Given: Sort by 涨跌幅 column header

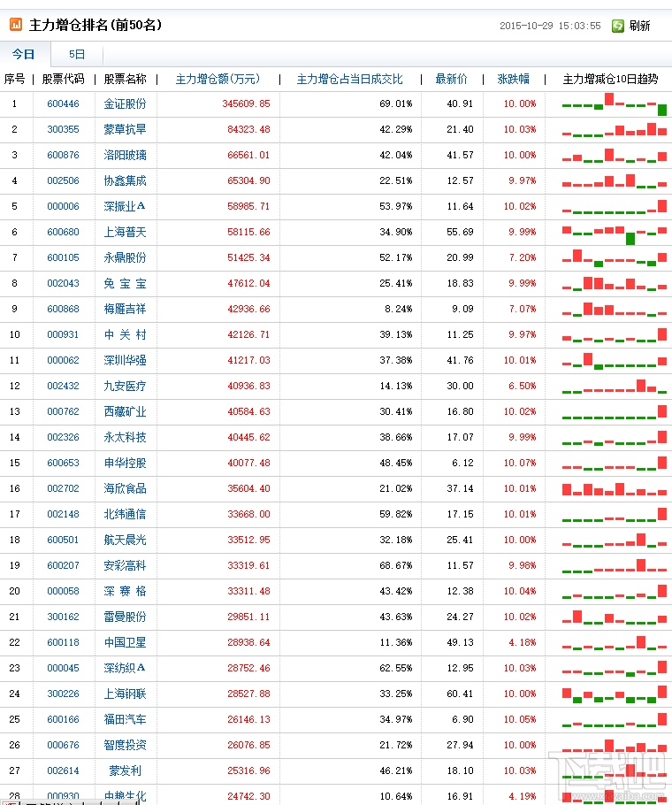Looking at the screenshot, I should (x=514, y=79).
